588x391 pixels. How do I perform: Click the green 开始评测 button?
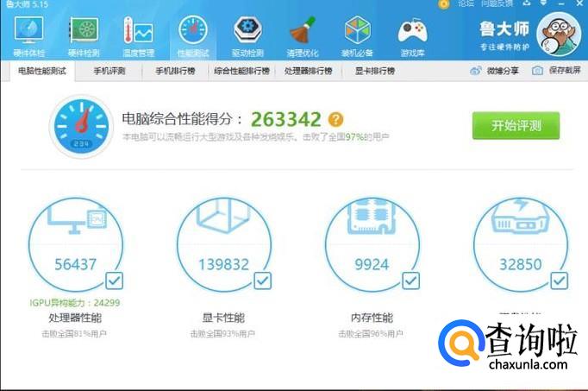click(x=516, y=125)
